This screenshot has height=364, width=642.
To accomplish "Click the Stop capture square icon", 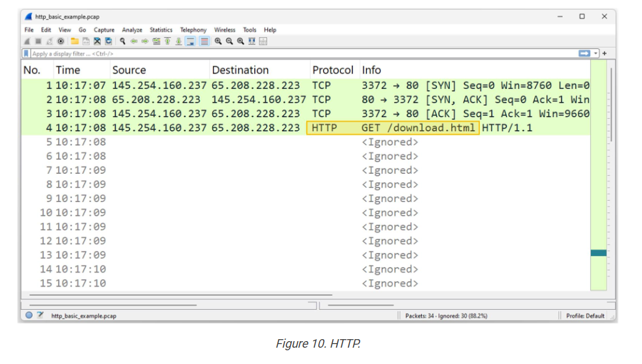I will point(38,41).
